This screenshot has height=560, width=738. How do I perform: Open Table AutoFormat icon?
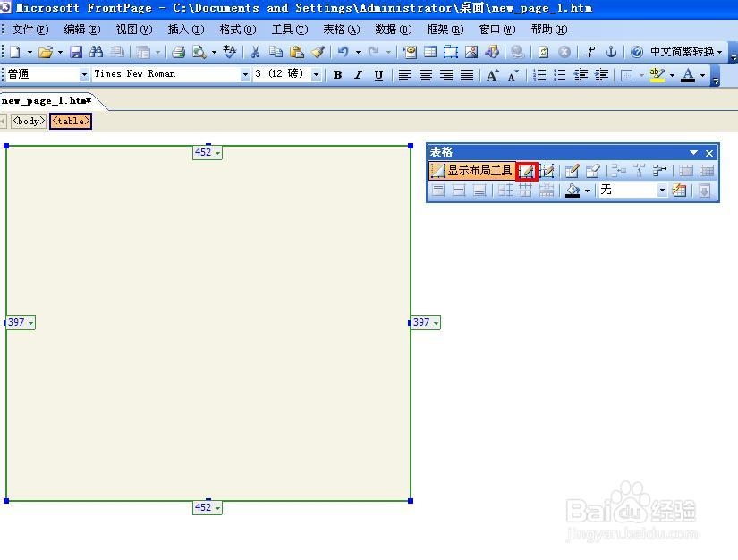point(679,191)
